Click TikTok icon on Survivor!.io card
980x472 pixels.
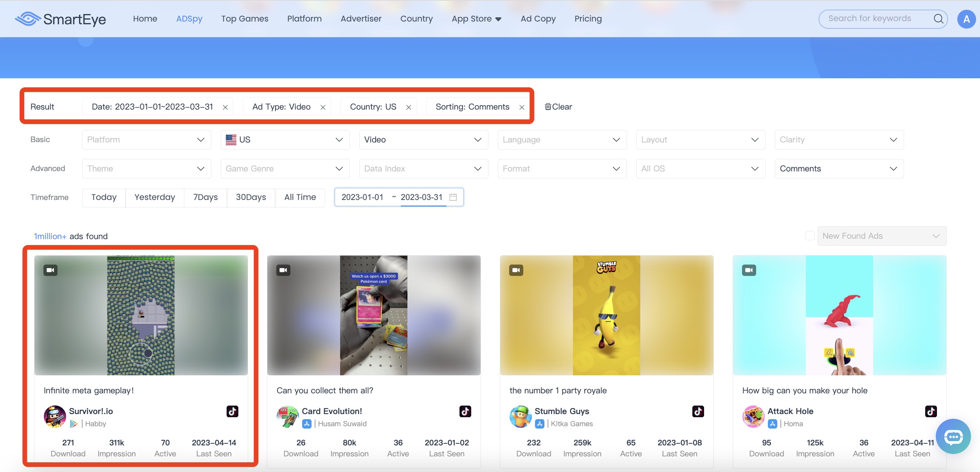(x=232, y=411)
